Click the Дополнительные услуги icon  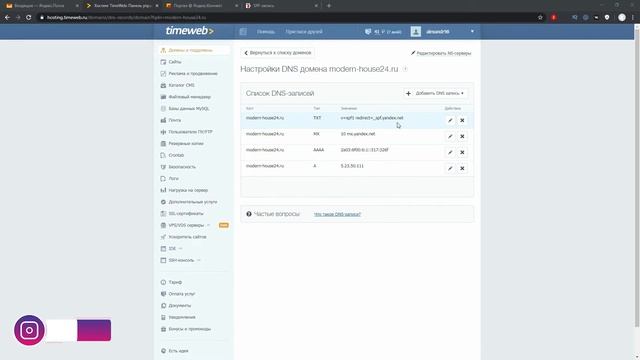tap(163, 202)
